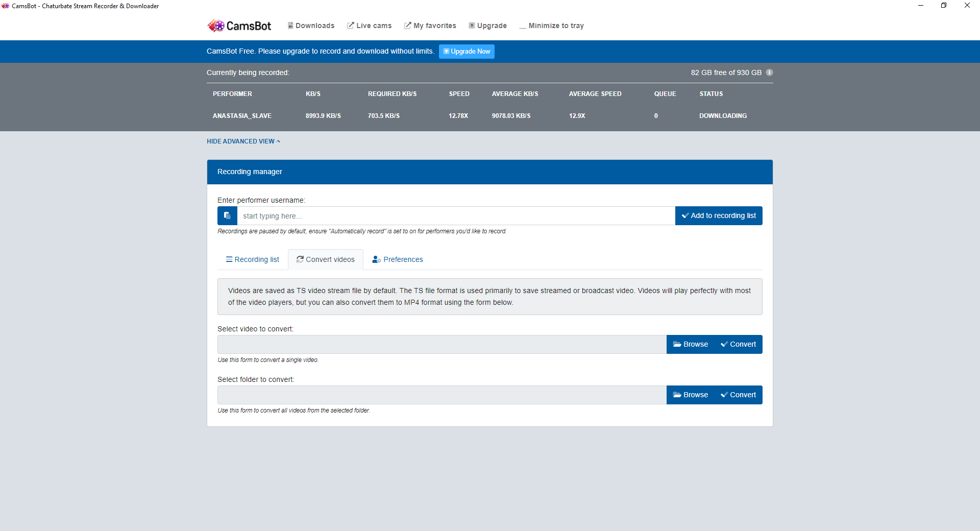The height and width of the screenshot is (531, 980).
Task: Click the Select folder to convert field
Action: tap(442, 395)
